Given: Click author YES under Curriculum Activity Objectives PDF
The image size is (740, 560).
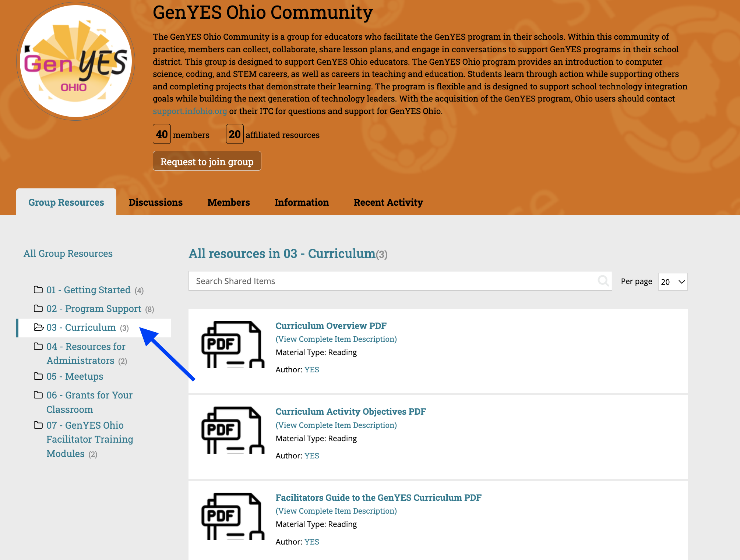Looking at the screenshot, I should click(311, 456).
